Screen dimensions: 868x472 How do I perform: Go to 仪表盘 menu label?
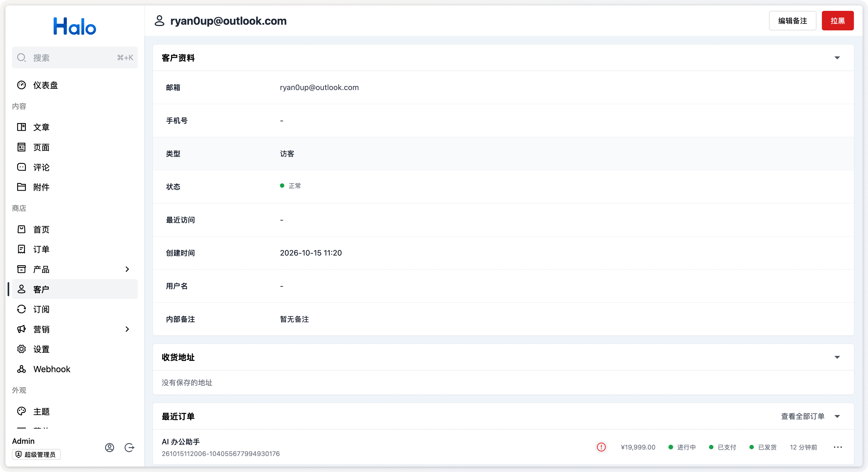pos(46,85)
